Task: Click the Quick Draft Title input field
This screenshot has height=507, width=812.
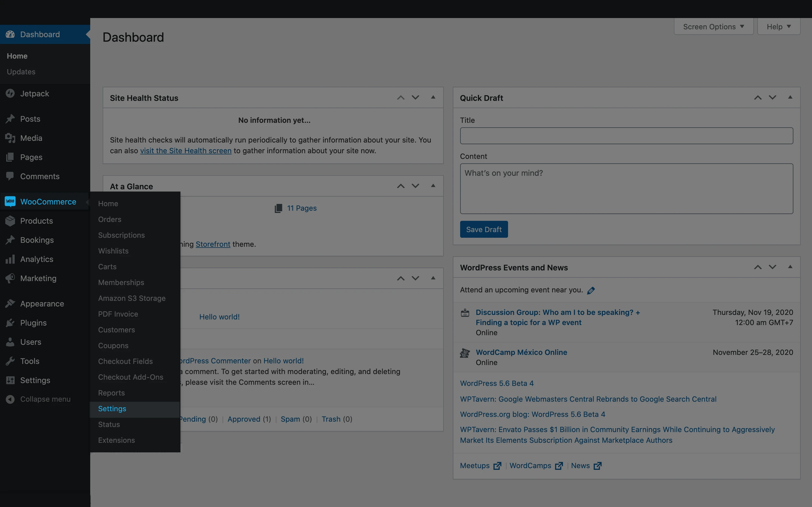Action: click(x=626, y=136)
